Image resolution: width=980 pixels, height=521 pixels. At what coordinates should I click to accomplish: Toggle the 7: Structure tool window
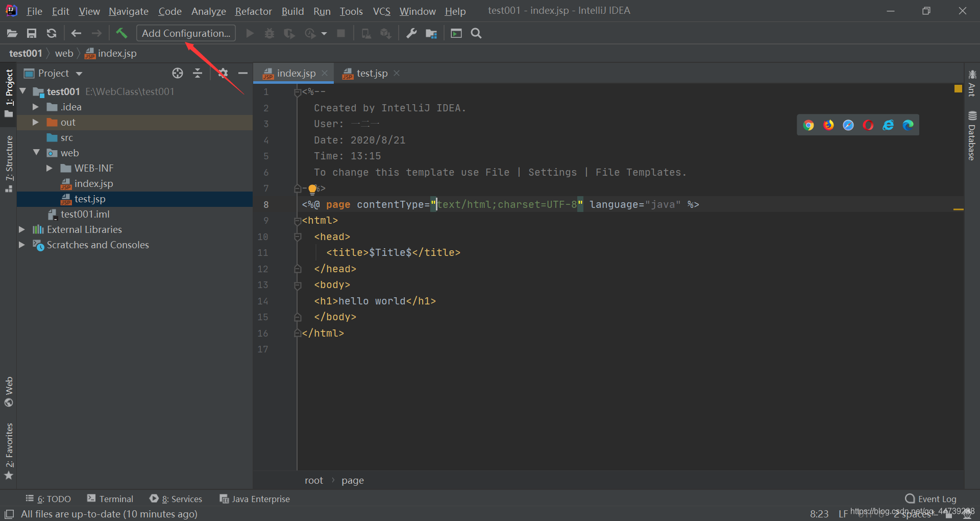(9, 163)
